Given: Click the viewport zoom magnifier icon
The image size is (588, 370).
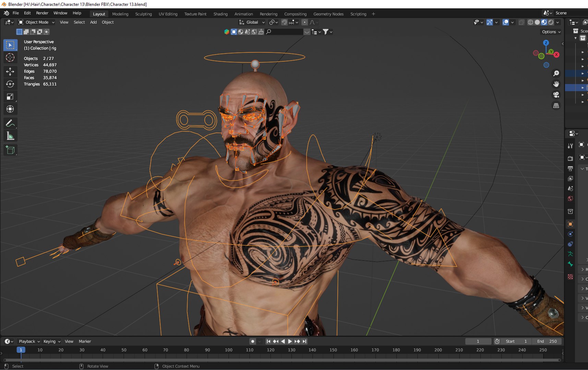Looking at the screenshot, I should [x=556, y=73].
